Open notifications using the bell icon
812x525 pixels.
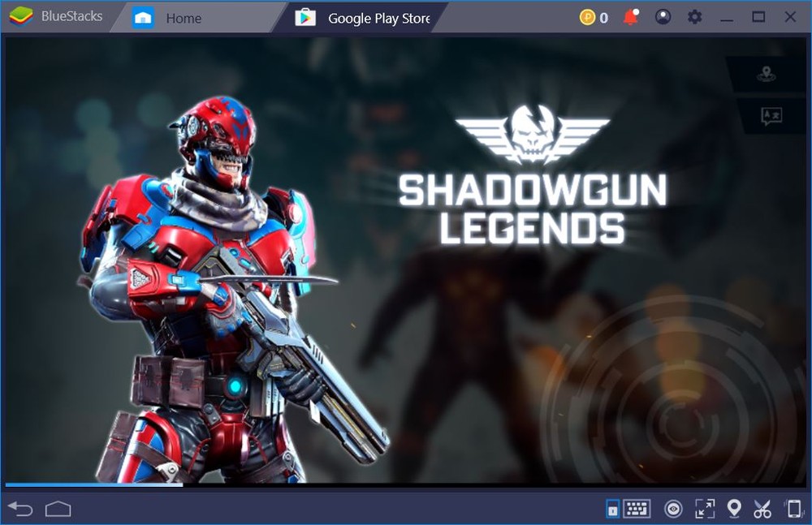[630, 16]
